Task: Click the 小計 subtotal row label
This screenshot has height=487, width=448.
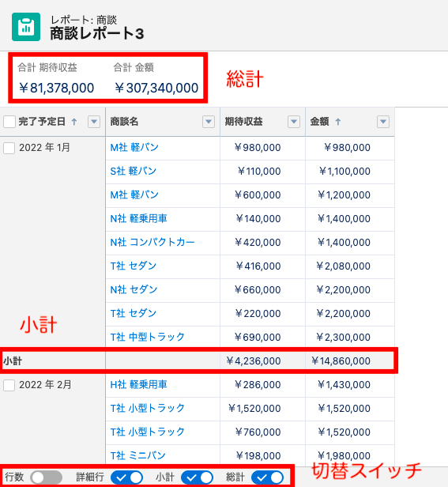Action: (x=13, y=361)
